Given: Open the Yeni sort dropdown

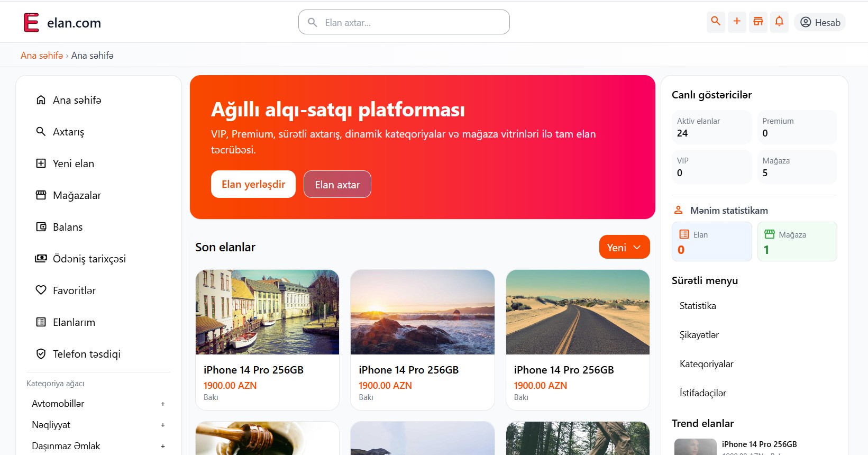Looking at the screenshot, I should (x=624, y=247).
